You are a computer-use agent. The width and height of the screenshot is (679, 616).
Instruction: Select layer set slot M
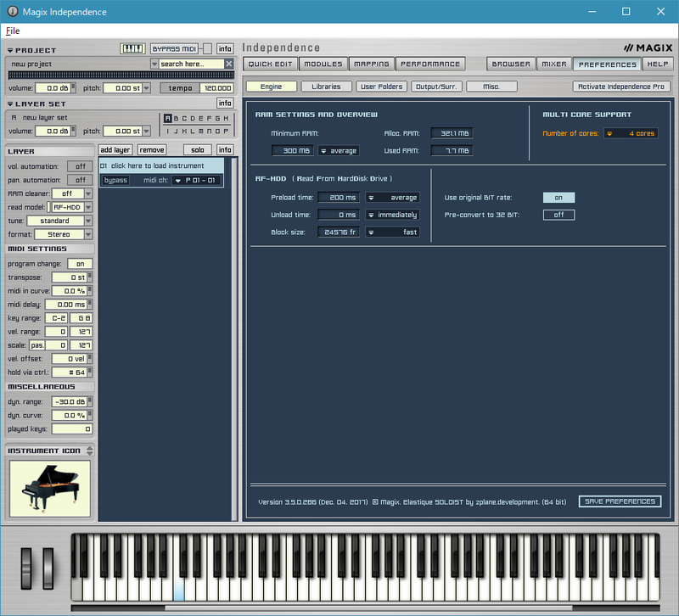pos(201,131)
